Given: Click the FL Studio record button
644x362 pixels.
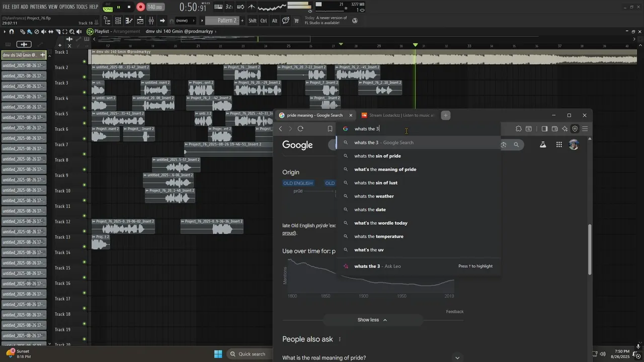Looking at the screenshot, I should point(141,7).
